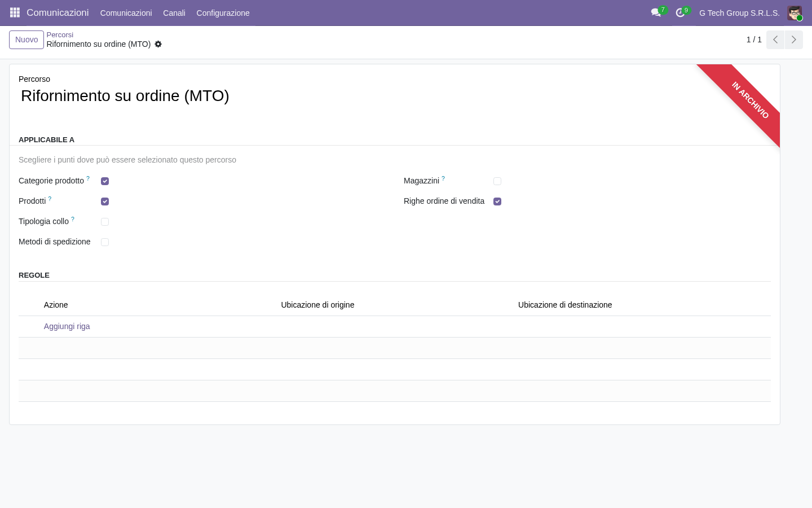Go back to Percorsi breadcrumb
The image size is (812, 508).
pos(60,35)
